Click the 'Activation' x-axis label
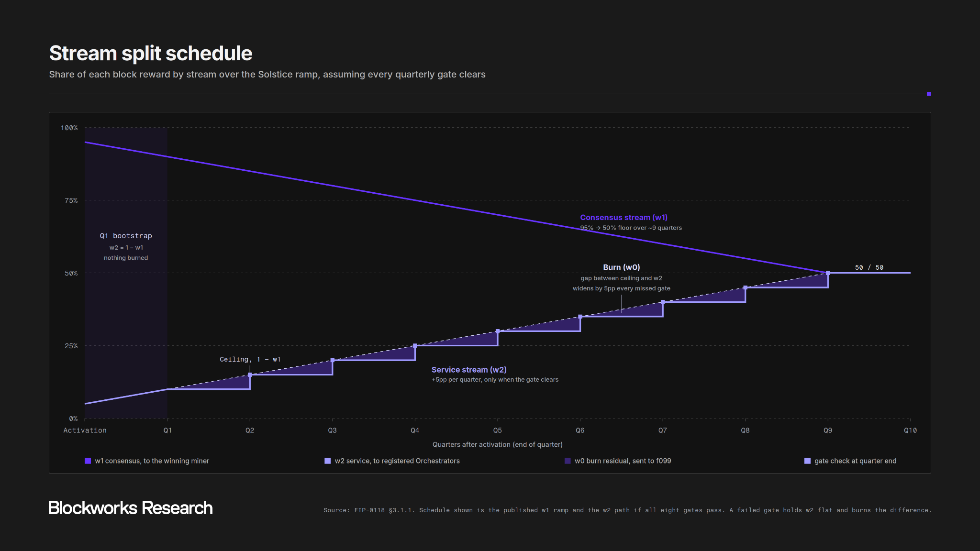The height and width of the screenshot is (551, 980). click(85, 430)
